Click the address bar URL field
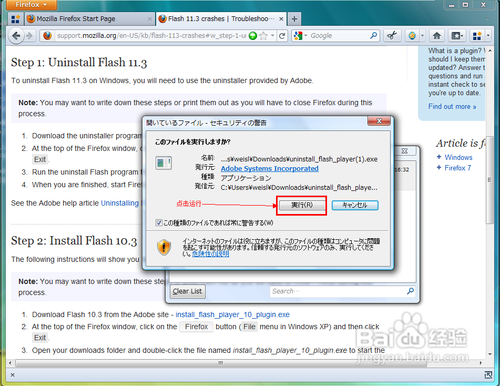This screenshot has width=500, height=386. tap(152, 35)
